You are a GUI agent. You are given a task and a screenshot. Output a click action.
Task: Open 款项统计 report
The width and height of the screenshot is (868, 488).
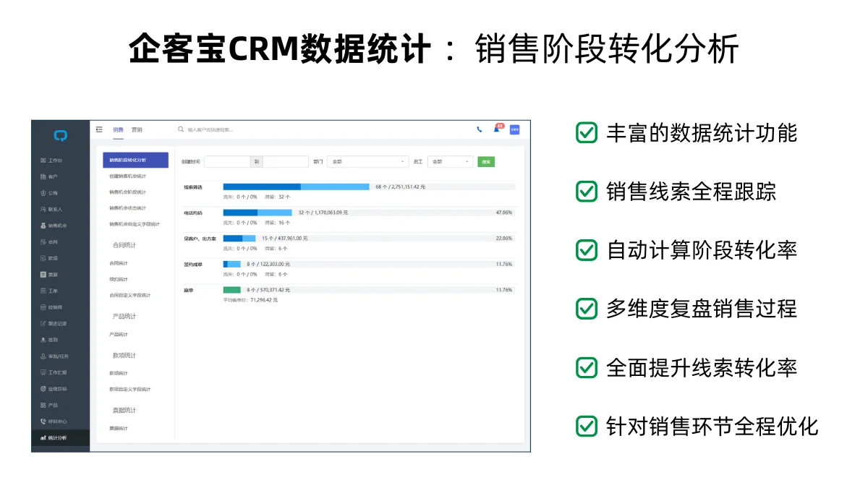coord(119,373)
